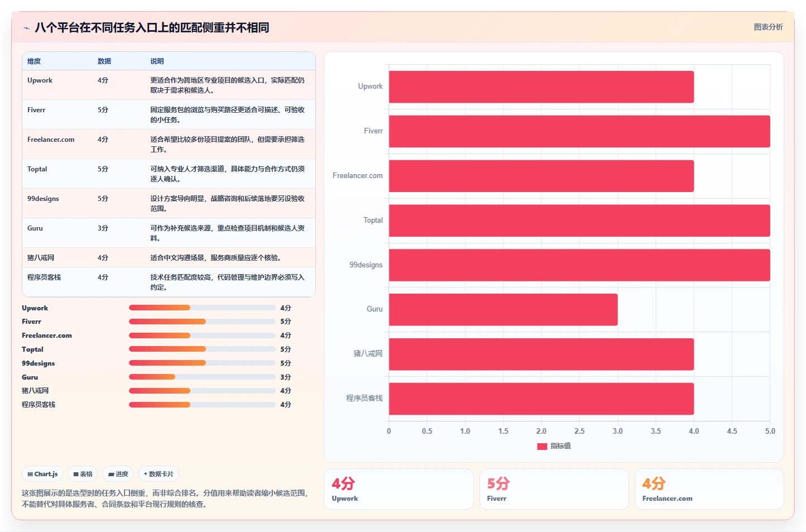Click the description starting 设计方案导向明显
The image size is (806, 532).
[227, 204]
